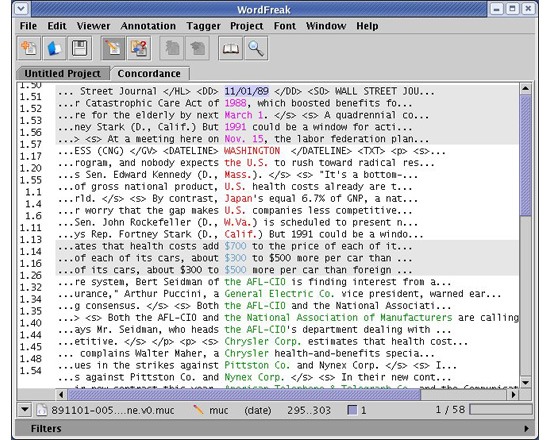The image size is (550, 440).
Task: Click the red Mass. location annotation
Action: pyautogui.click(x=238, y=175)
